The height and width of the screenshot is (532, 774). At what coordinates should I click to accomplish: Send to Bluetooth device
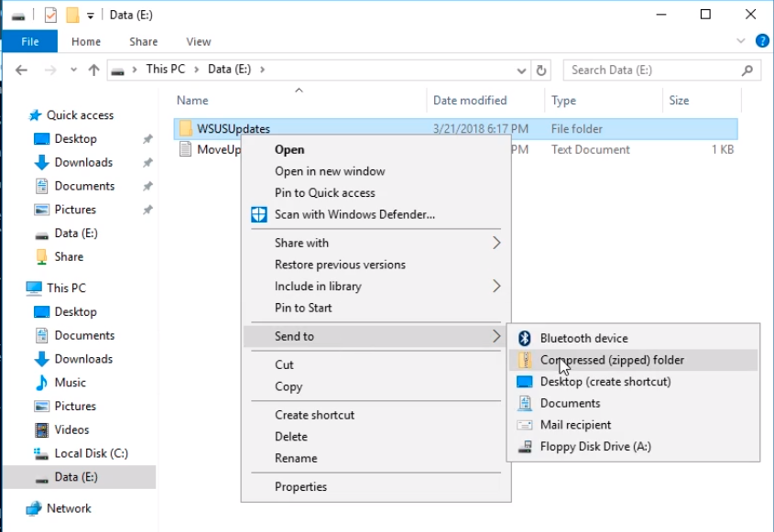pyautogui.click(x=633, y=338)
